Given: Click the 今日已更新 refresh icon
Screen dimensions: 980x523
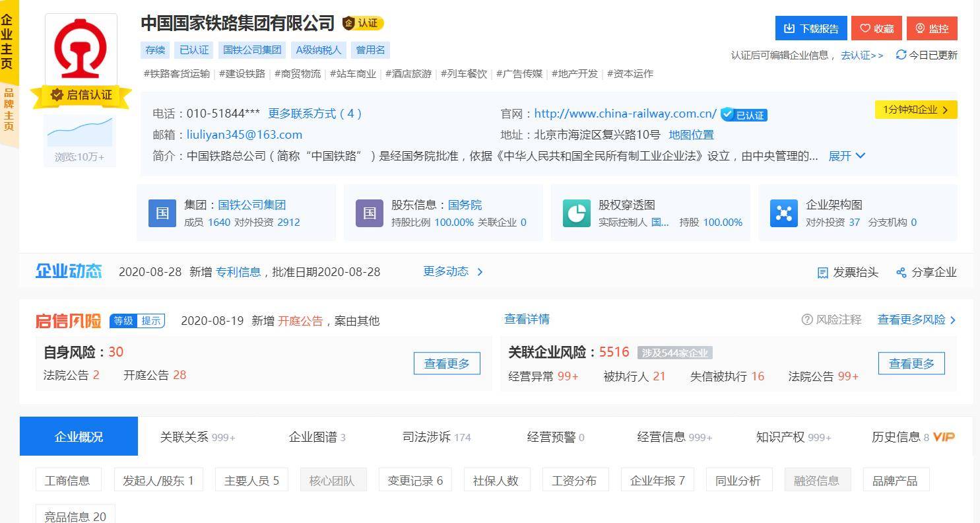Looking at the screenshot, I should coord(901,55).
